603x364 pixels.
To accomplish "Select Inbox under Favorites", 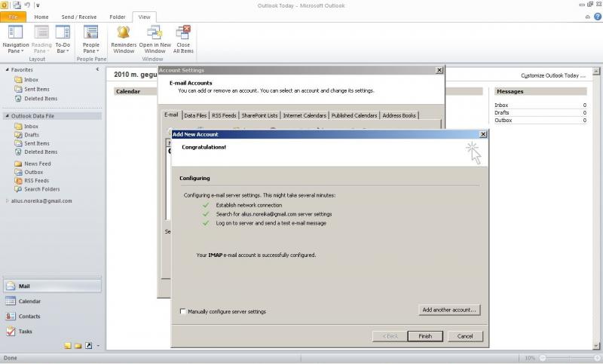I will pos(31,80).
